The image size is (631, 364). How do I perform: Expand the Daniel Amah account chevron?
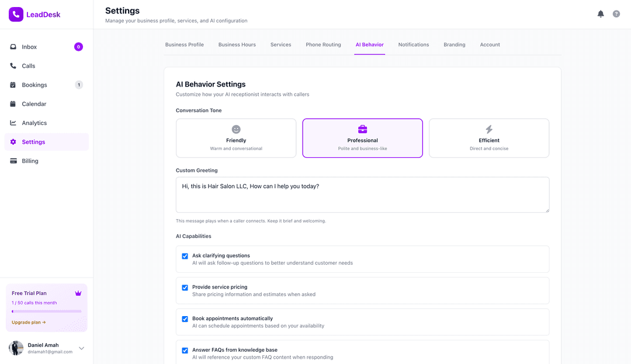[81, 348]
